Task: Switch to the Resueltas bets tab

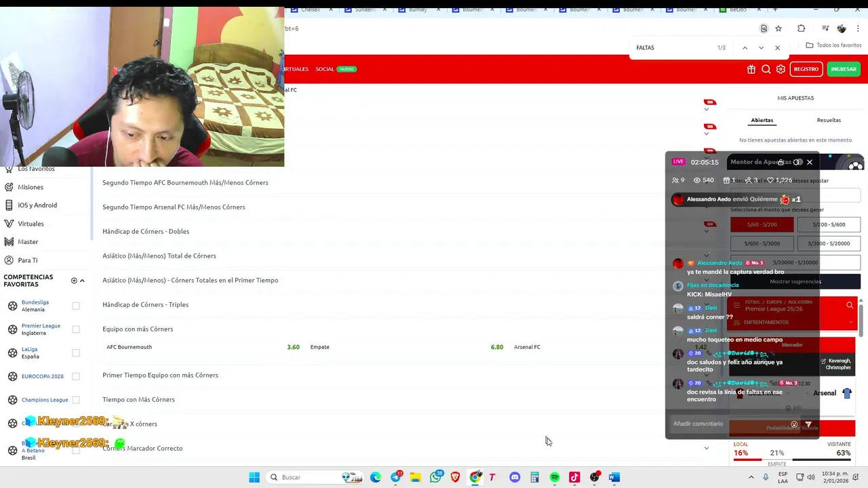Action: 829,120
